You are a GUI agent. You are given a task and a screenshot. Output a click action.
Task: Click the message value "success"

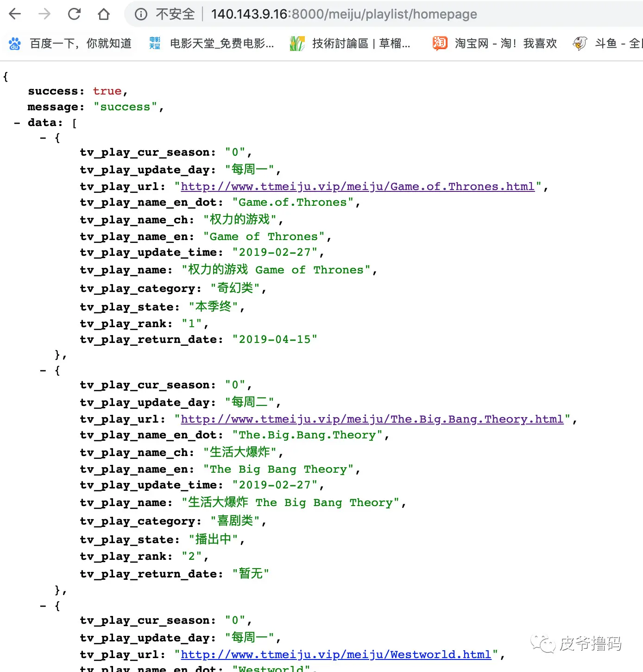(x=125, y=107)
